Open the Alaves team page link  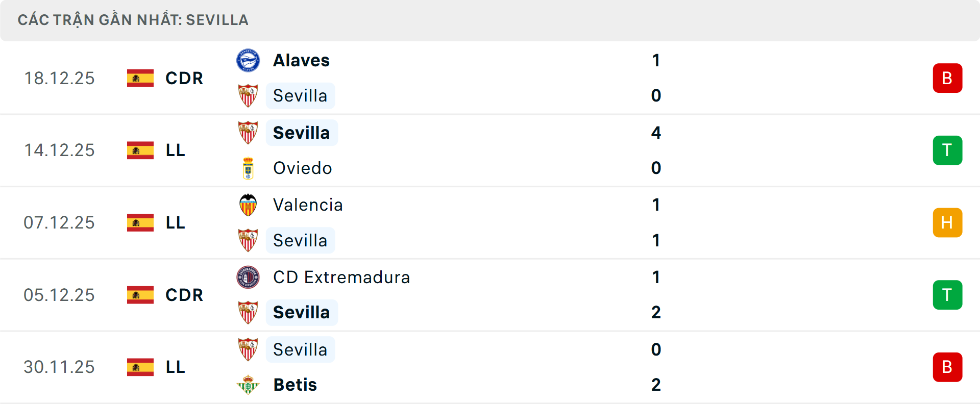click(301, 60)
